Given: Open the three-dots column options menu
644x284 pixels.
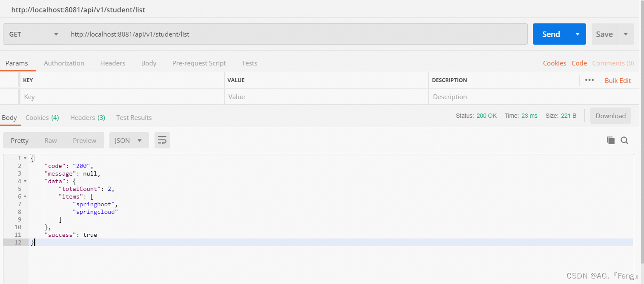Looking at the screenshot, I should coord(589,80).
